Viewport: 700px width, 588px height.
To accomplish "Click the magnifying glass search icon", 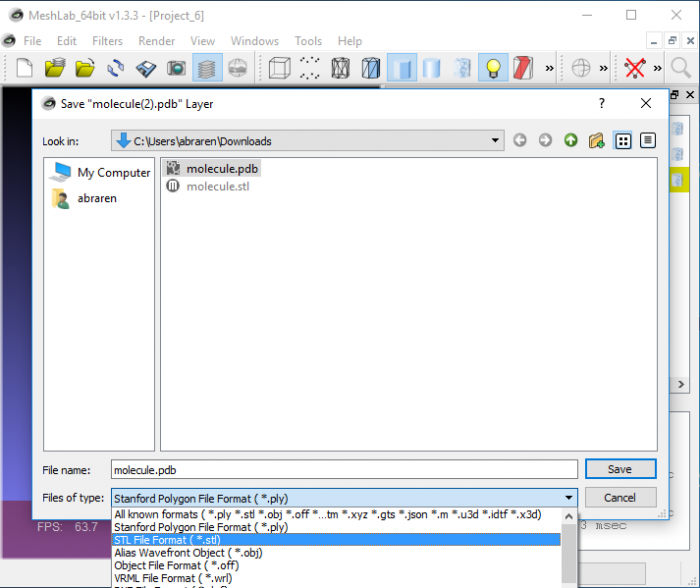I will point(681,68).
